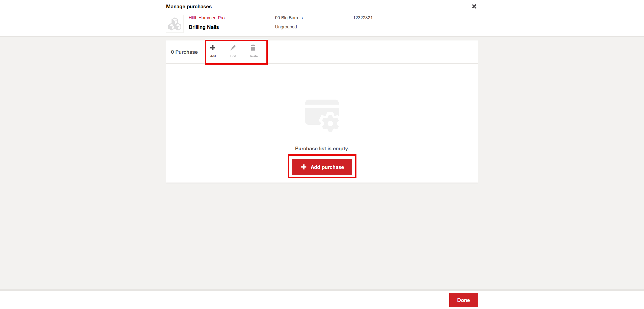Click the Edit pencil icon
The height and width of the screenshot is (309, 644).
pyautogui.click(x=233, y=48)
